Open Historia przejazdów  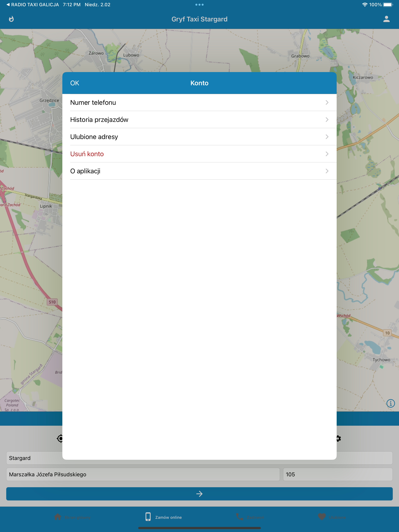199,120
